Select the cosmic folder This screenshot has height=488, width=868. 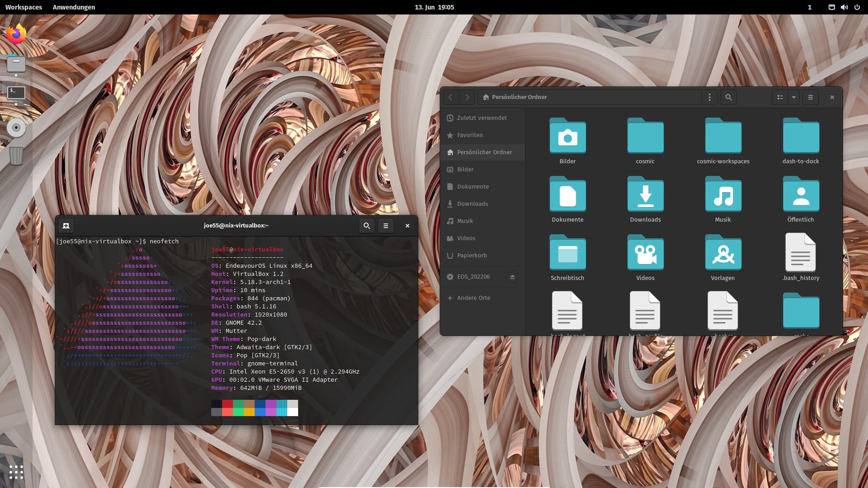pos(645,136)
